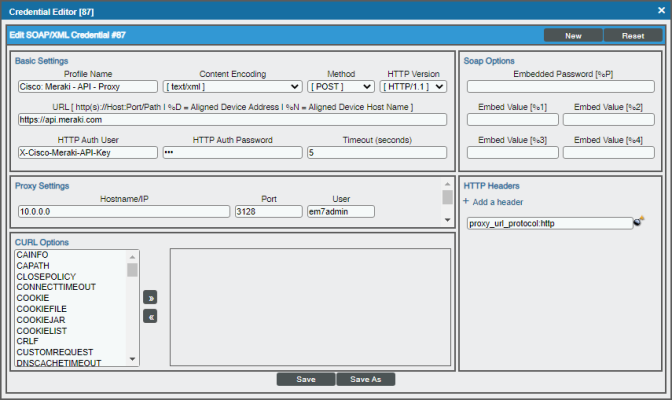Click CURL options list scroll down arrow
Image resolution: width=672 pixels, height=400 pixels.
[x=132, y=359]
